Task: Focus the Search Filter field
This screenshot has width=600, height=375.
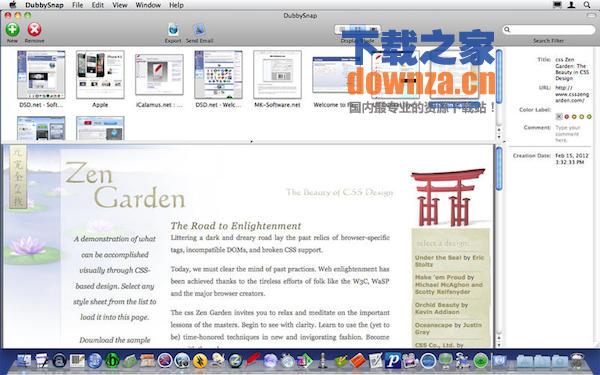Action: pyautogui.click(x=549, y=30)
